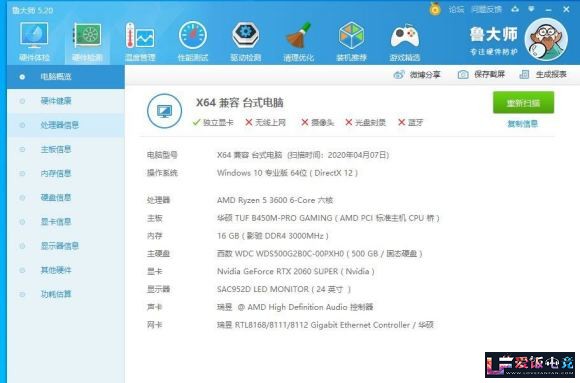580x383 pixels.
Task: Click 生成报表 generate report button
Action: [543, 75]
